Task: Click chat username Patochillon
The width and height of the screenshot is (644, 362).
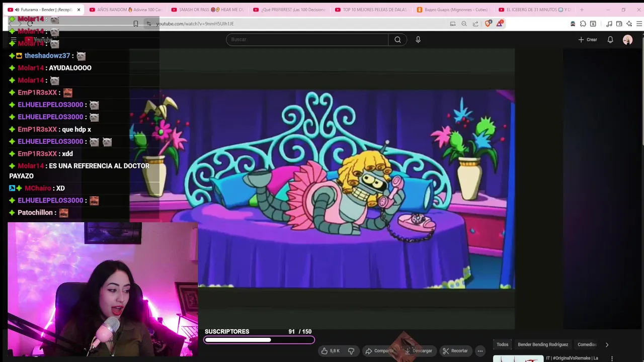Action: pos(35,213)
